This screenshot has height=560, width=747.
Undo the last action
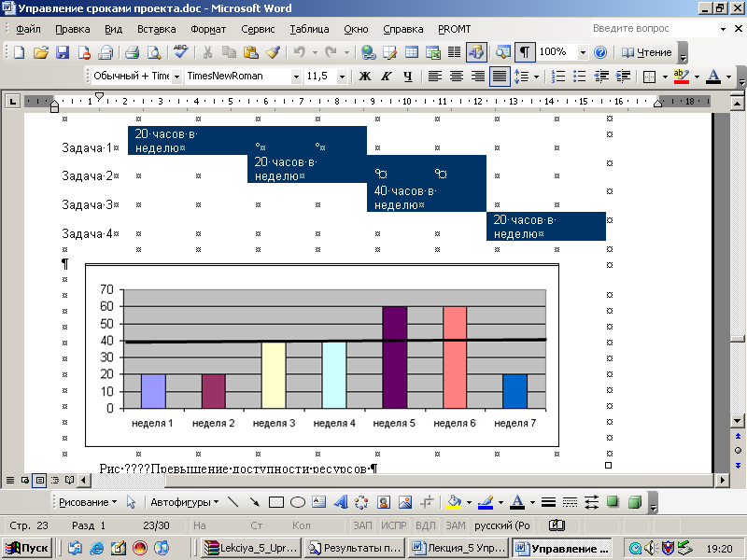(299, 52)
